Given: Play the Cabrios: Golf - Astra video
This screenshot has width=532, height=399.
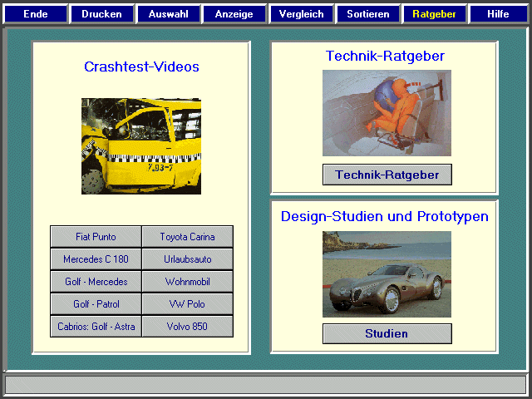Looking at the screenshot, I should point(96,327).
